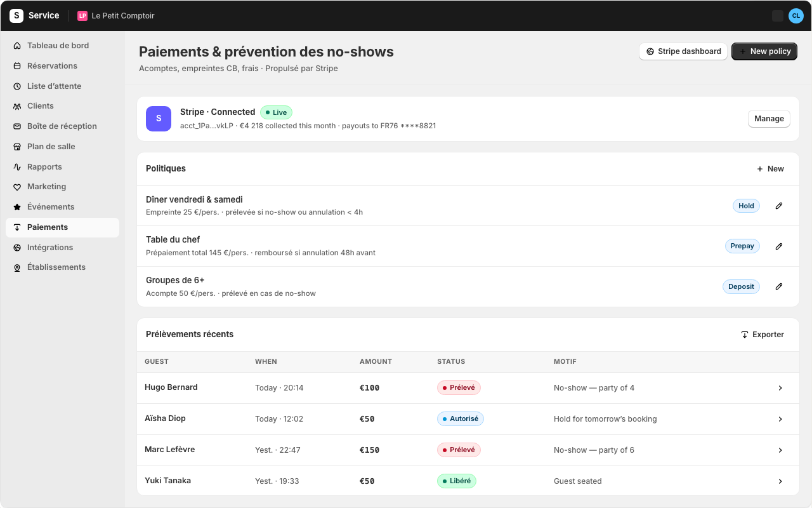Navigate to Clients

click(x=62, y=106)
